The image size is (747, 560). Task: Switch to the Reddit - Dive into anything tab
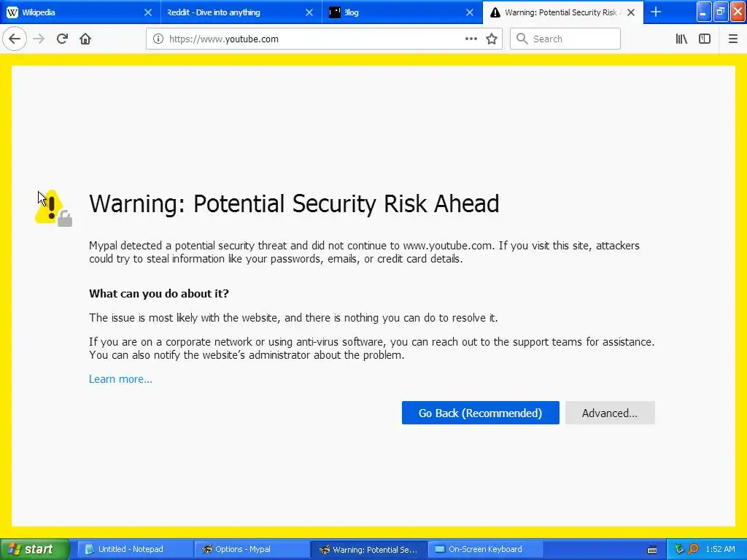point(241,12)
